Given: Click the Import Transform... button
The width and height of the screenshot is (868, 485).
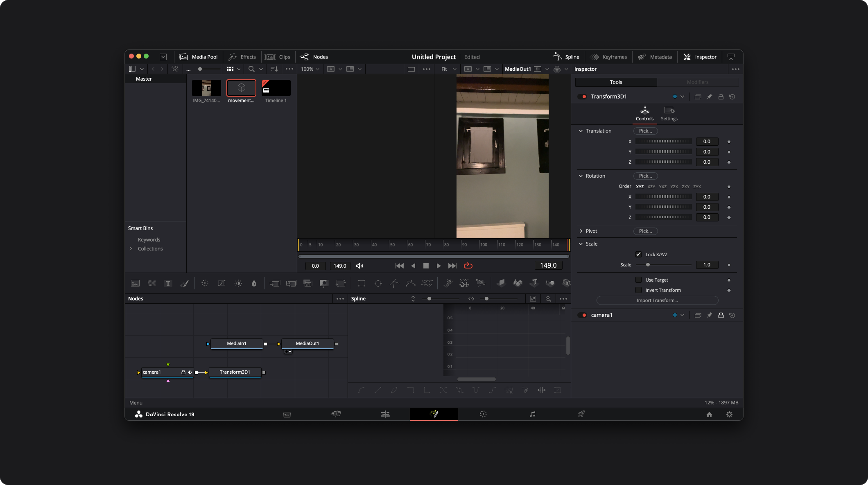Looking at the screenshot, I should pyautogui.click(x=657, y=300).
